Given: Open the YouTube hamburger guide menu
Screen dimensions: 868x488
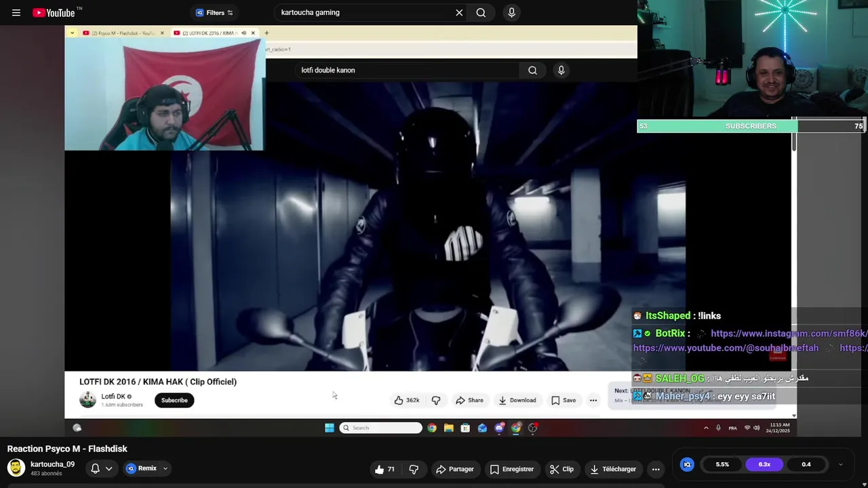Looking at the screenshot, I should pyautogui.click(x=16, y=12).
